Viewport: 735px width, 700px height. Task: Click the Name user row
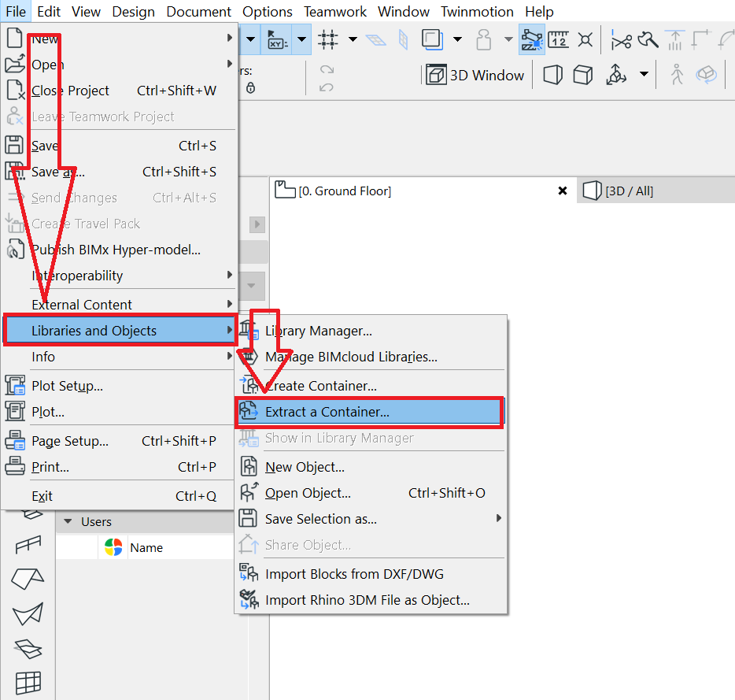146,547
